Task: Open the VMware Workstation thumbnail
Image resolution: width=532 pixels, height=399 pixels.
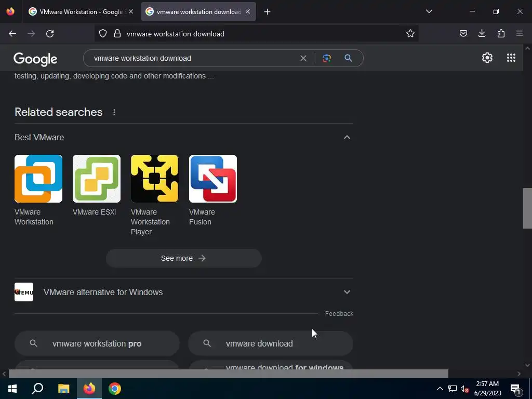Action: (x=38, y=179)
